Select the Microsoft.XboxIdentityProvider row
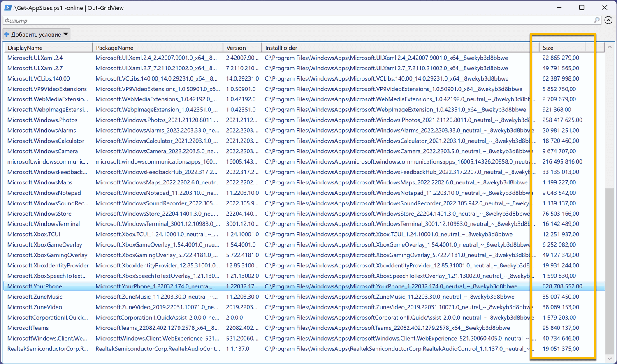The width and height of the screenshot is (617, 364). 304,265
